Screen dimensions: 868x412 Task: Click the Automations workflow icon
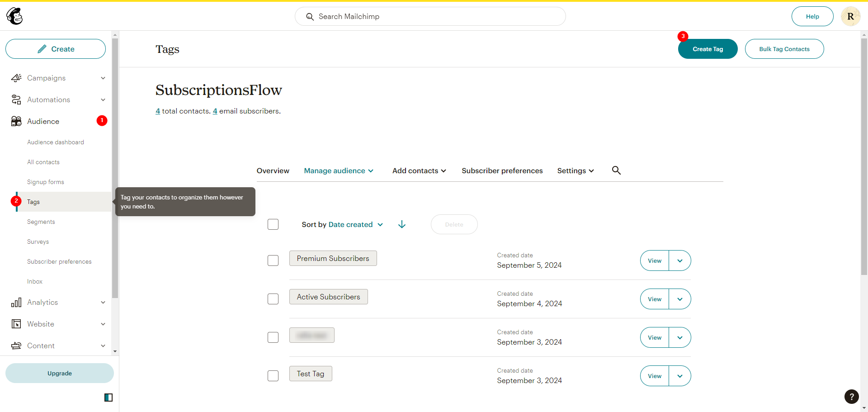pos(16,99)
